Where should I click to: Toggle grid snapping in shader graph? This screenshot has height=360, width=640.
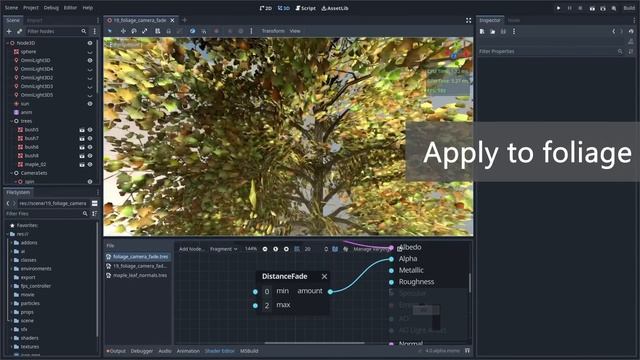tap(297, 249)
